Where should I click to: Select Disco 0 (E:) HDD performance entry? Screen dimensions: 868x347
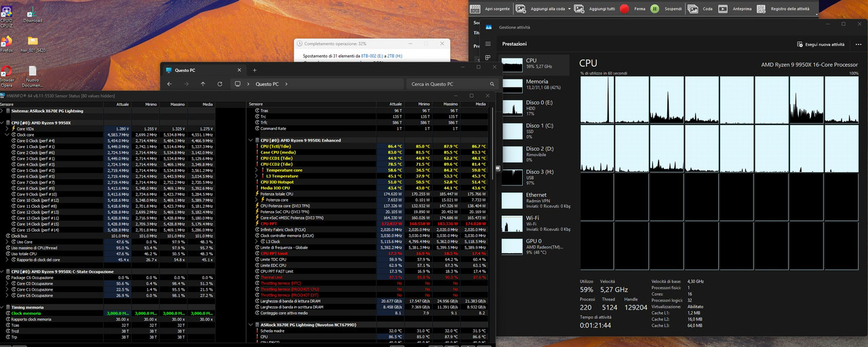534,108
